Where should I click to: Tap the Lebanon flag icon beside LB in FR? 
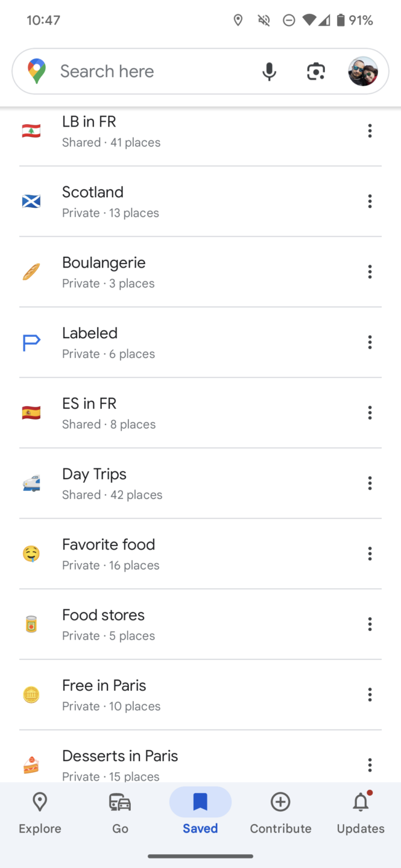(x=31, y=130)
